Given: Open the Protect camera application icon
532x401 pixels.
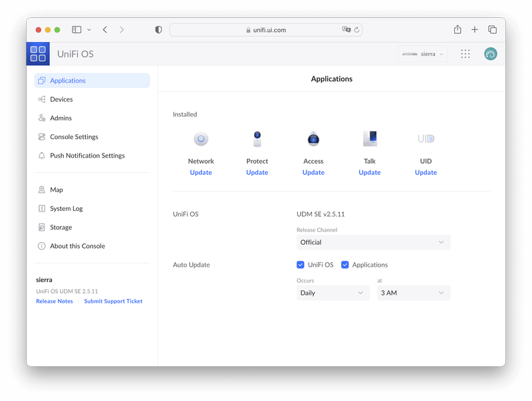Looking at the screenshot, I should pos(257,139).
